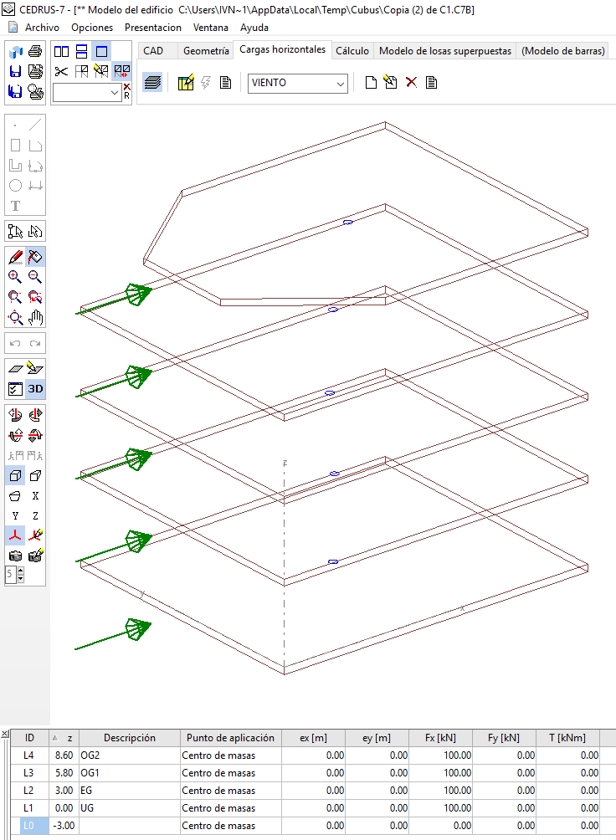Select the pan hand tool

pyautogui.click(x=35, y=317)
